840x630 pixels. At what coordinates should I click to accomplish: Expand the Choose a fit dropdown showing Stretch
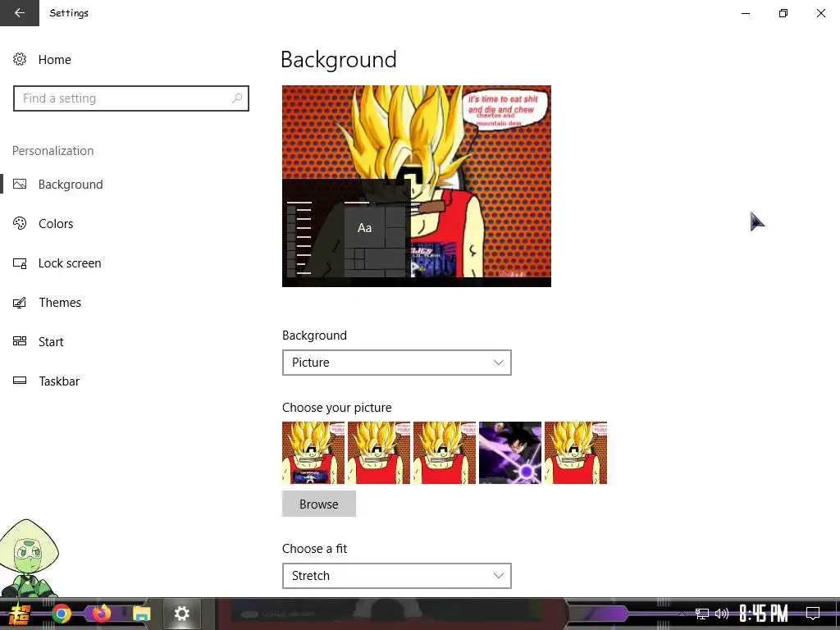point(397,576)
